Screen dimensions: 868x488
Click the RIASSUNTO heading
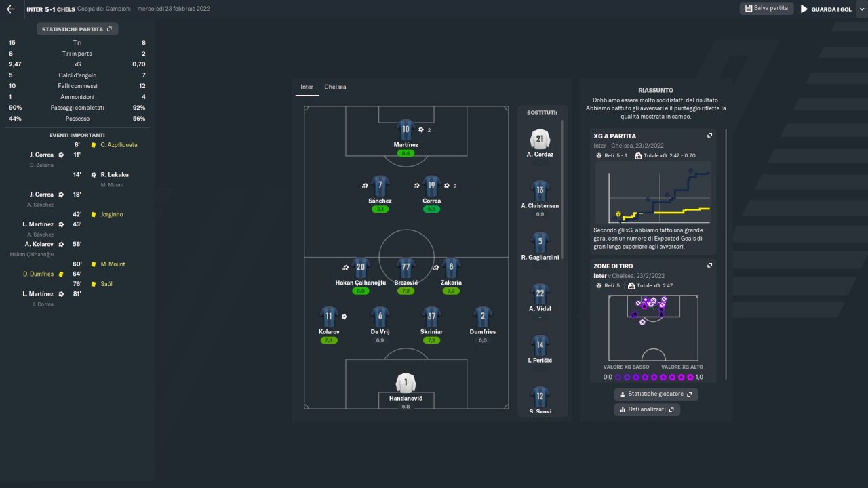coord(656,90)
